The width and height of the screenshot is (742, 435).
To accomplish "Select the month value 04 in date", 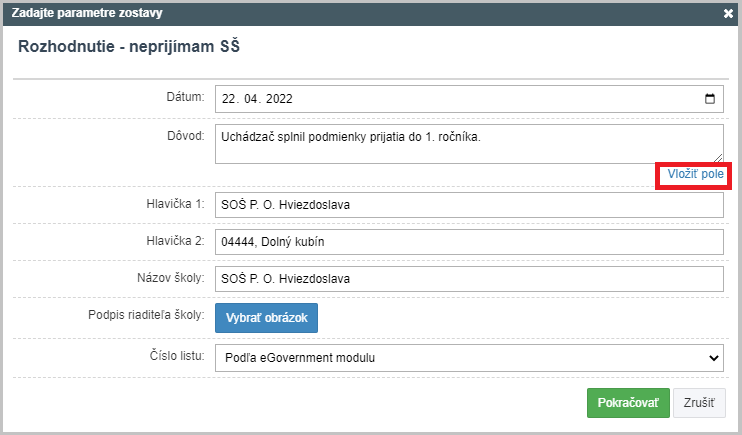I will (x=251, y=98).
